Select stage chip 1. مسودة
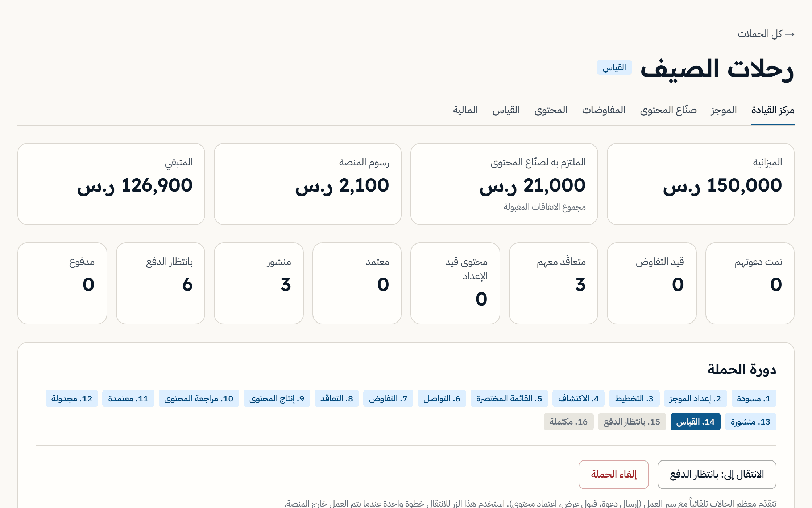 pos(754,399)
